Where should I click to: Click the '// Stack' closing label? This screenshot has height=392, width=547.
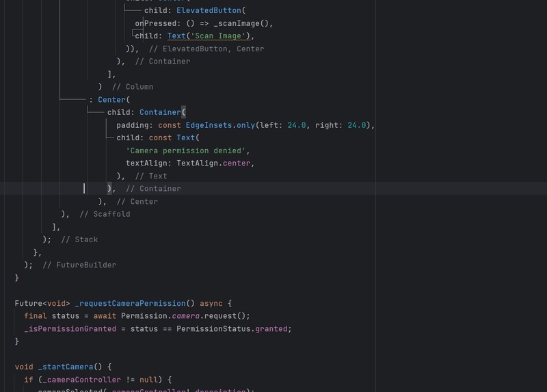[x=79, y=240]
